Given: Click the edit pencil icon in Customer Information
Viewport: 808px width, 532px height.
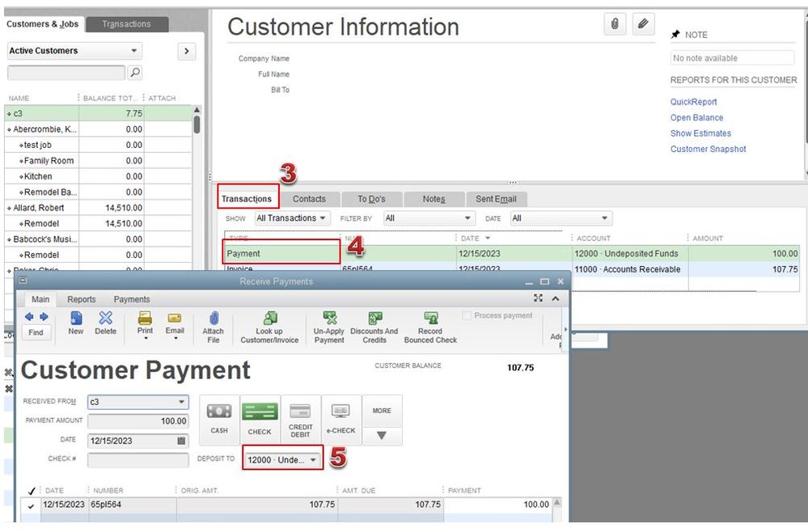Looking at the screenshot, I should pyautogui.click(x=643, y=24).
